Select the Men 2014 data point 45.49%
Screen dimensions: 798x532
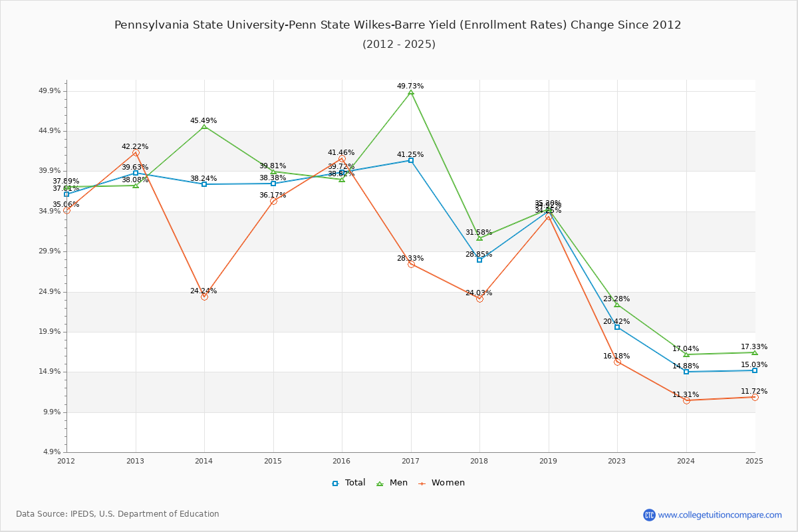(x=204, y=126)
